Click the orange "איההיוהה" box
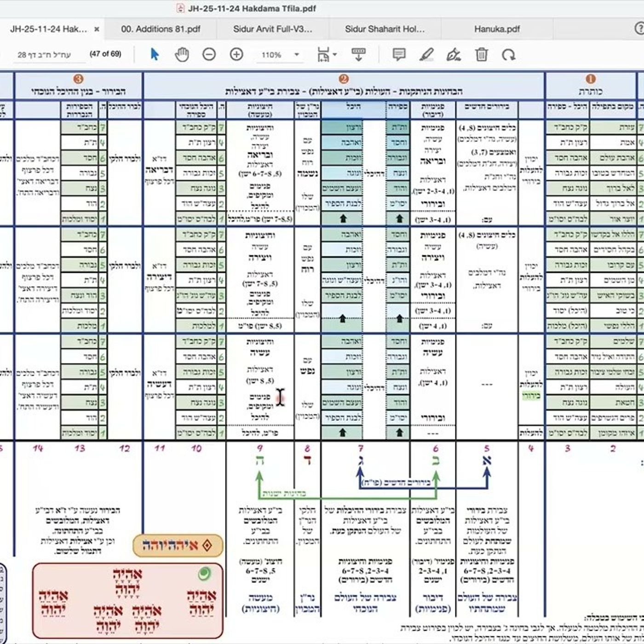 pos(178,546)
